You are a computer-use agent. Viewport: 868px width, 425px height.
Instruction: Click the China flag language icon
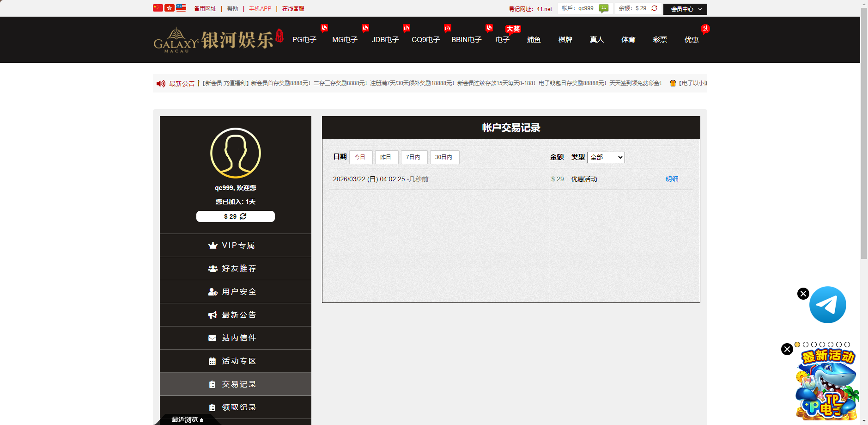point(158,8)
